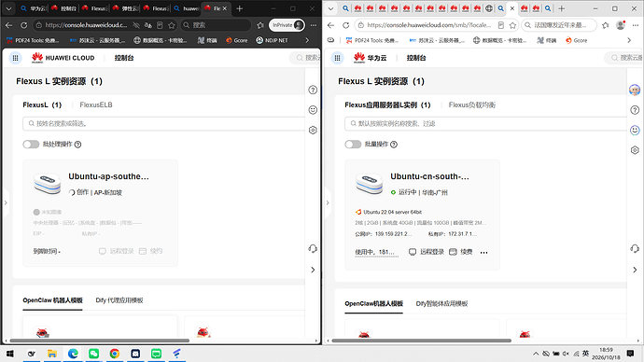Open help question icon in left window sidebar
Viewport: 644px width, 362px height.
point(313,90)
